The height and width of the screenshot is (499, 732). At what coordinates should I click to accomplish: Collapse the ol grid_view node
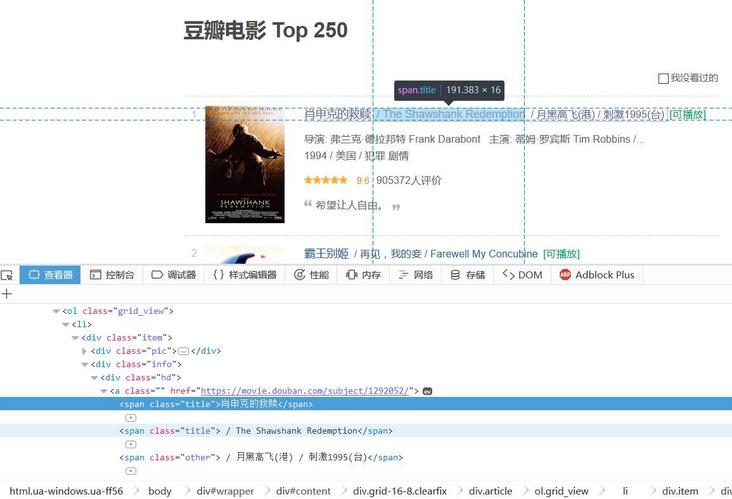point(56,311)
